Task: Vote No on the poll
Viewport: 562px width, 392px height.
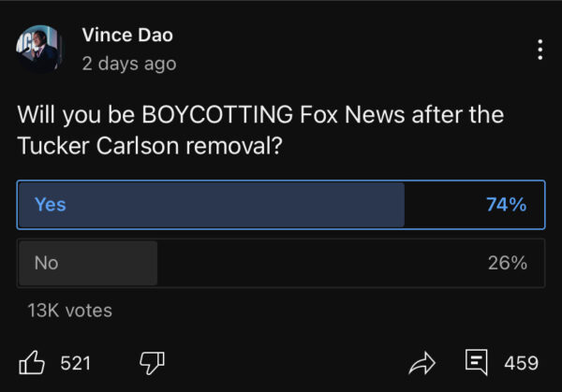Action: pyautogui.click(x=281, y=263)
